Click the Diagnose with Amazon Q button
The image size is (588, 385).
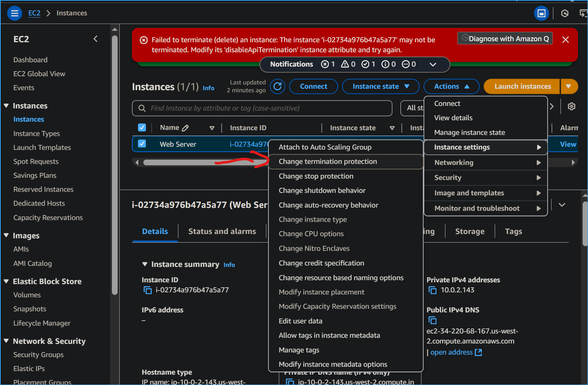(x=505, y=38)
